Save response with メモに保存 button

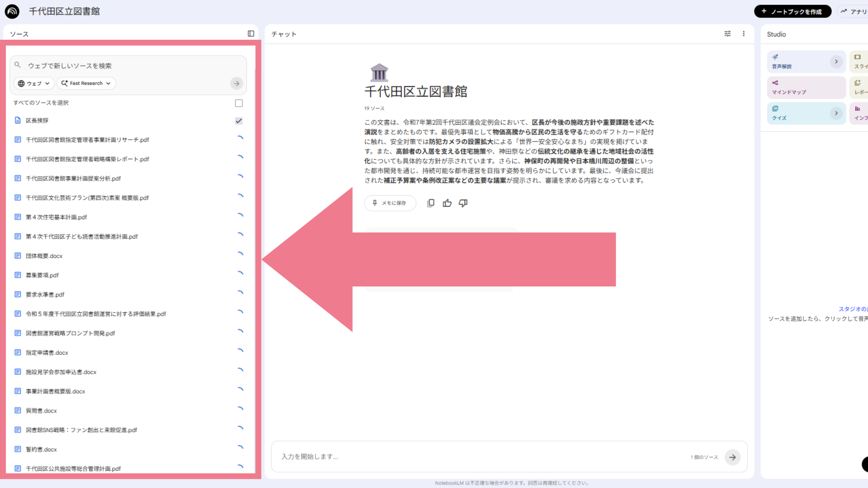pos(390,203)
